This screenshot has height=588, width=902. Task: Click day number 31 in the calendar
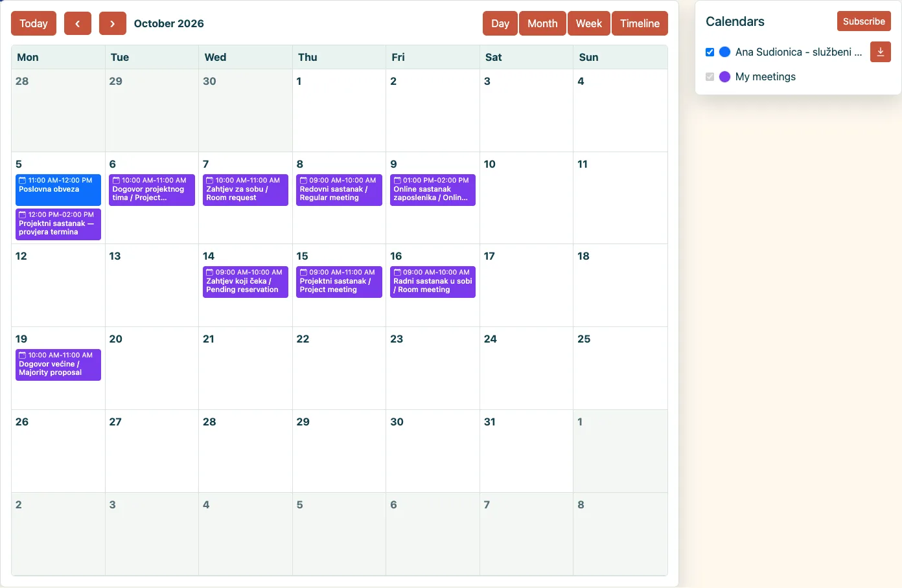tap(490, 422)
